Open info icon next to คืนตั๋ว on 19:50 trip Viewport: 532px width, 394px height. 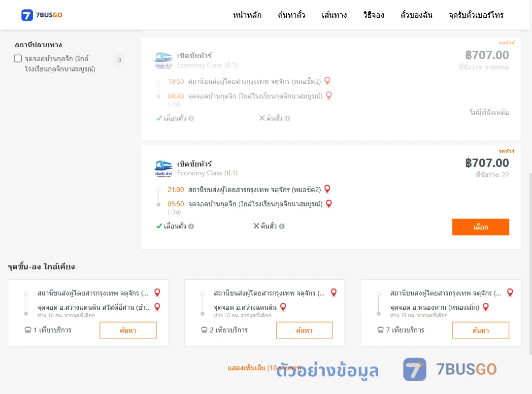(x=287, y=118)
